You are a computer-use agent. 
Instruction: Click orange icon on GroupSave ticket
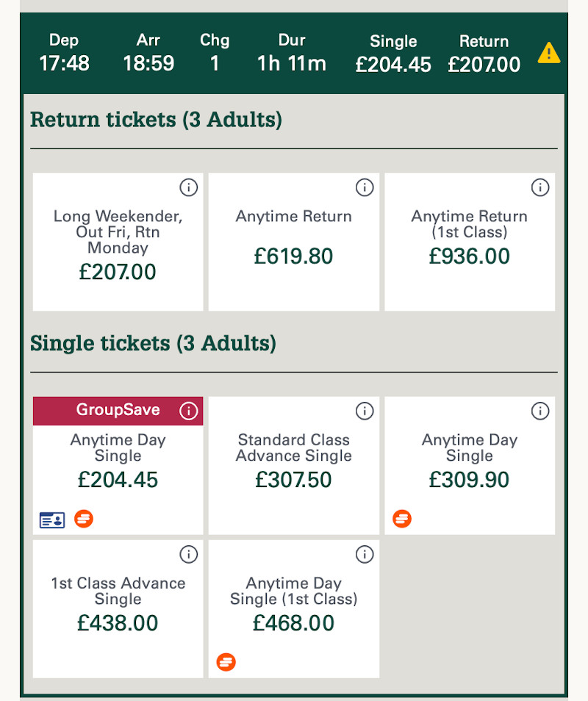pos(84,520)
